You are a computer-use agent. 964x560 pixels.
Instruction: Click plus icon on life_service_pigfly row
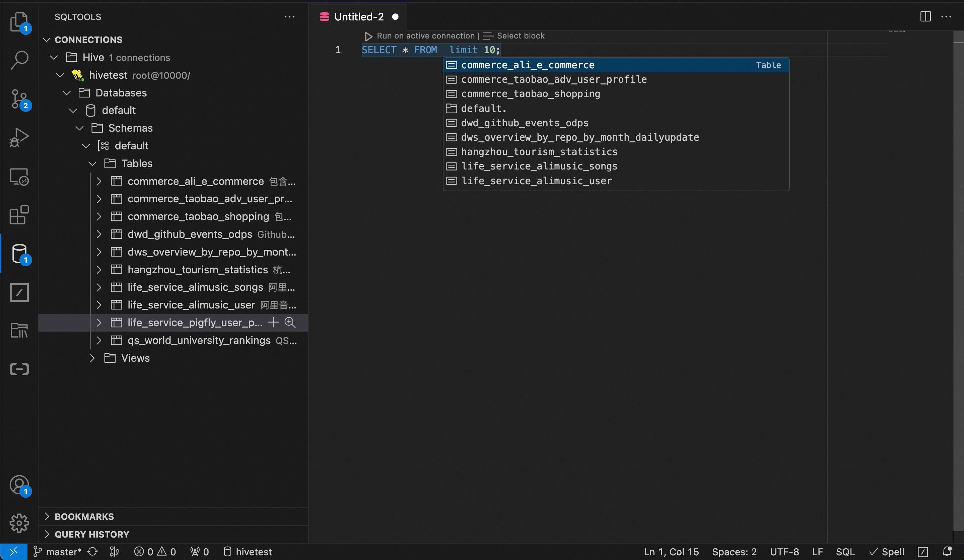coord(273,323)
